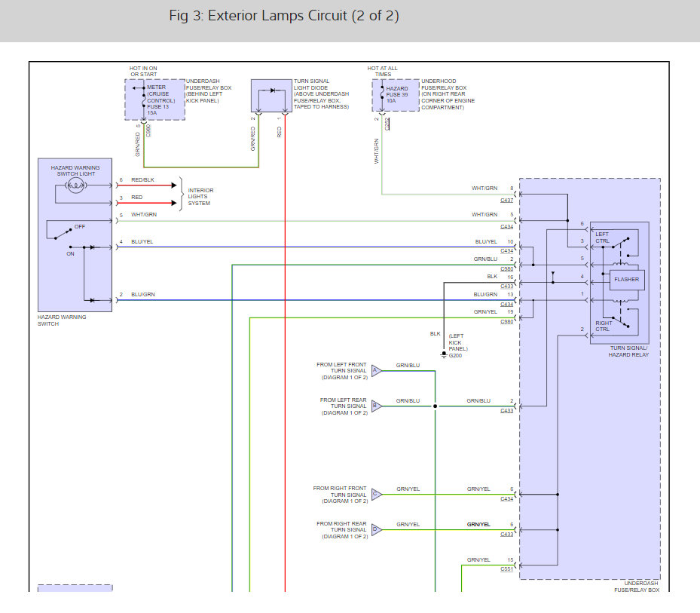
Task: Click the TURN SIGNAL LIGHT DIODE description text
Action: tap(322, 93)
